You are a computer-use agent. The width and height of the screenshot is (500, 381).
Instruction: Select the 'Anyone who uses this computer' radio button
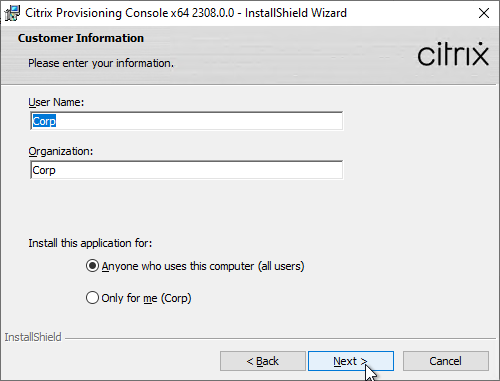[92, 266]
